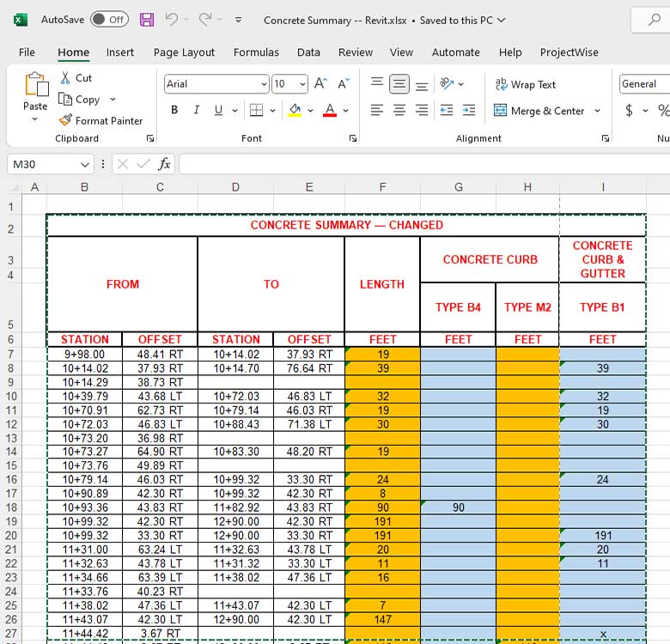Screen dimensions: 670x644
Task: Open the Data ribbon tab
Action: pos(308,52)
